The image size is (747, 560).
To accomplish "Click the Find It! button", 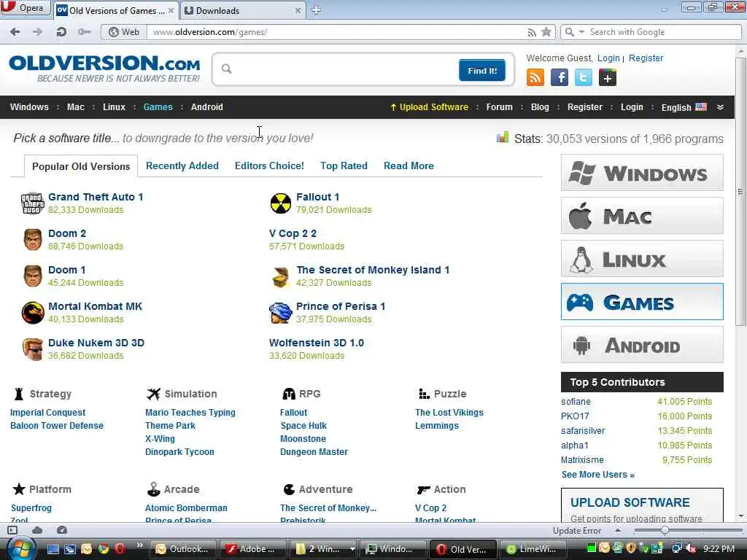I will click(x=482, y=71).
